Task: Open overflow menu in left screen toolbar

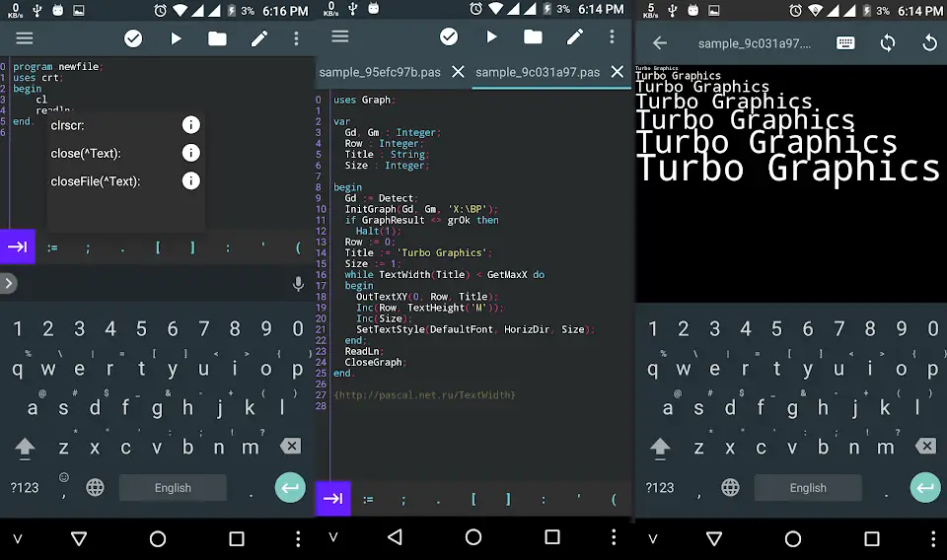Action: click(x=296, y=38)
